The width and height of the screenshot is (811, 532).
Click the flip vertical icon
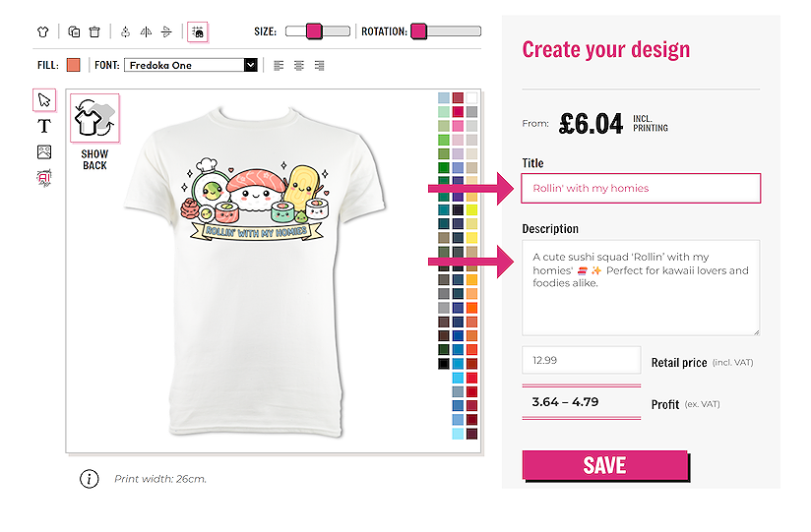point(166,31)
